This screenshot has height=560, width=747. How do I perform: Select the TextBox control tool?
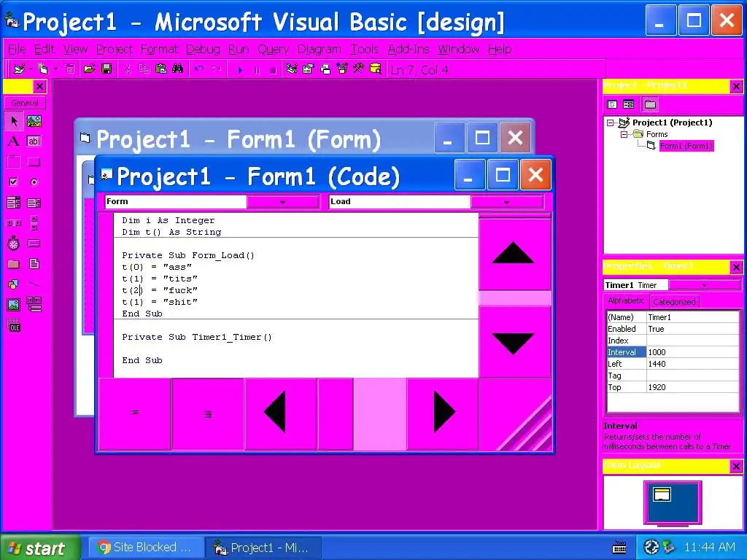[x=34, y=141]
